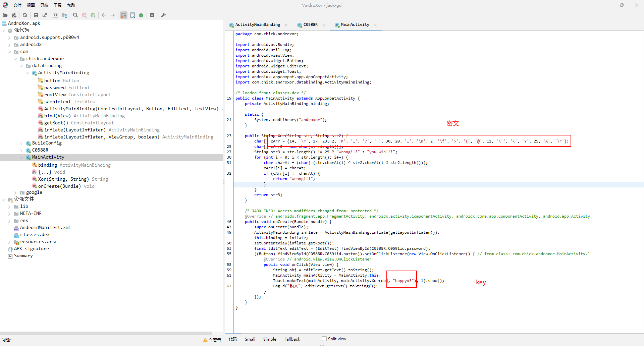Switch to 代码 view tab
Image resolution: width=644 pixels, height=346 pixels.
point(233,339)
